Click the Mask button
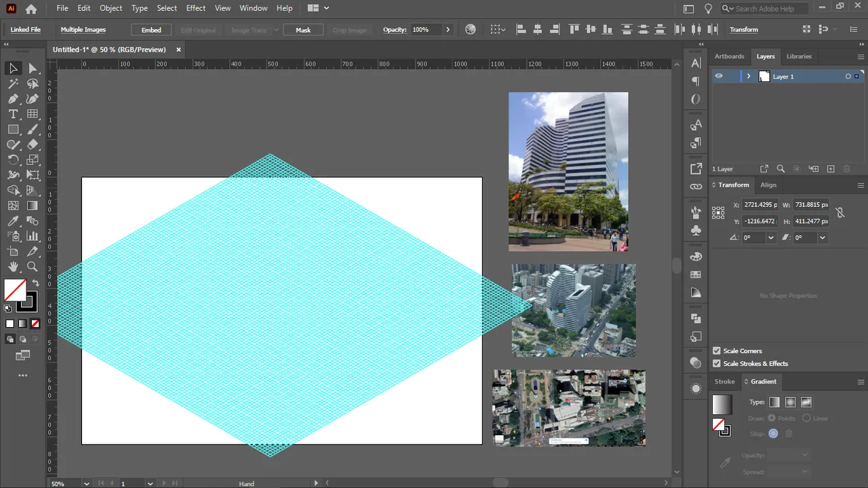This screenshot has height=488, width=868. 303,30
